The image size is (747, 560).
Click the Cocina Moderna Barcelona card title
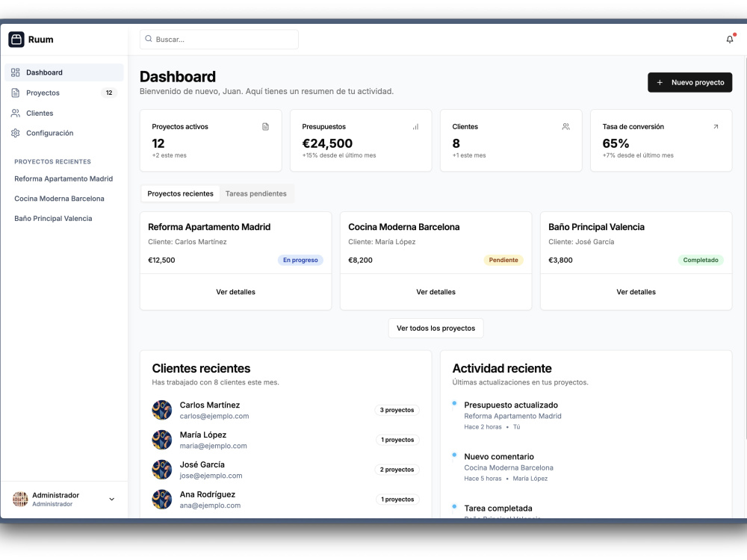(404, 227)
